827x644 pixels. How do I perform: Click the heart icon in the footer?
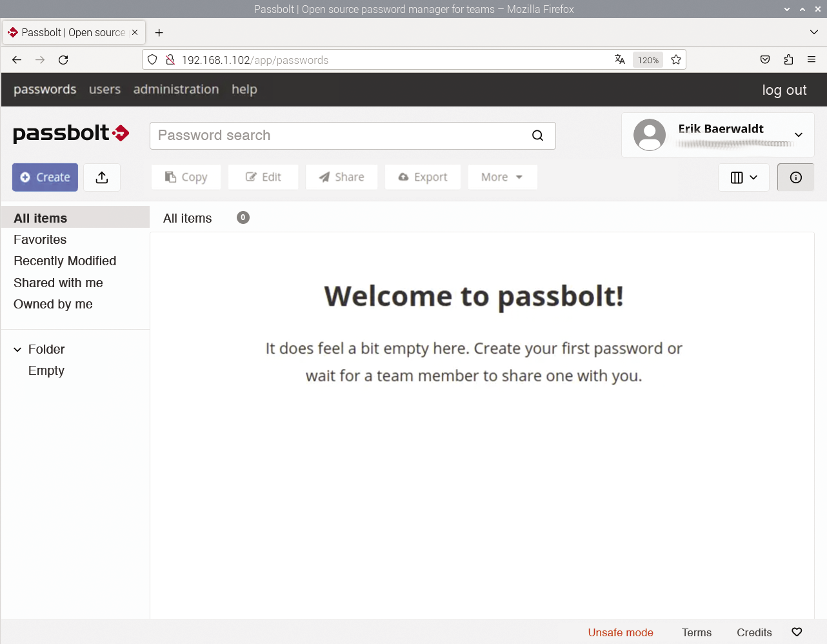[x=796, y=632]
